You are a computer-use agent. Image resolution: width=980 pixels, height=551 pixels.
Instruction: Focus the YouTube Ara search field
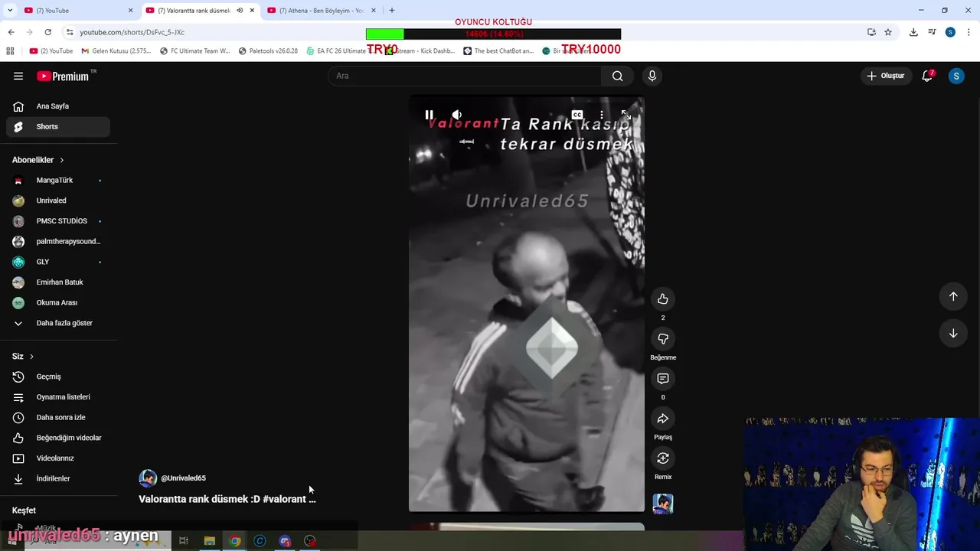tap(465, 76)
